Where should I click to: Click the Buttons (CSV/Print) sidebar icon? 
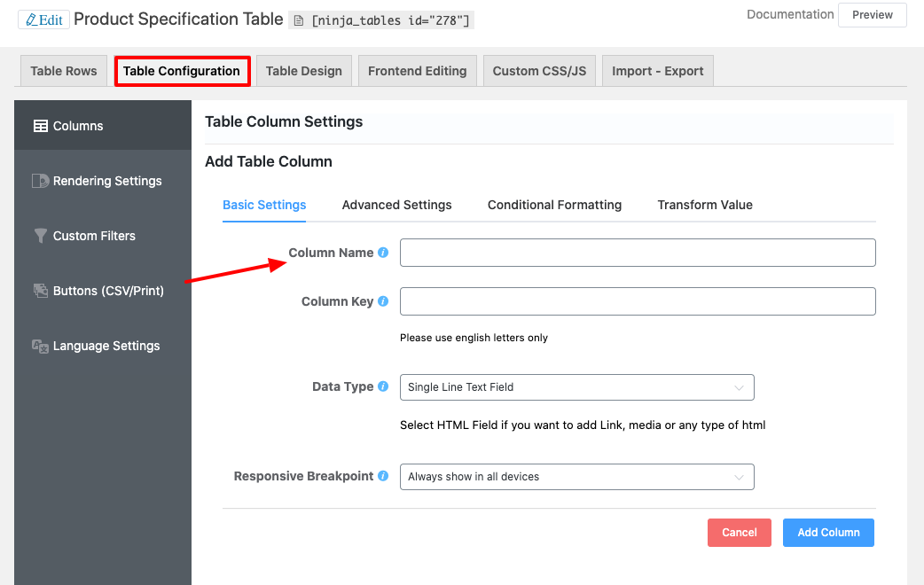(x=40, y=290)
